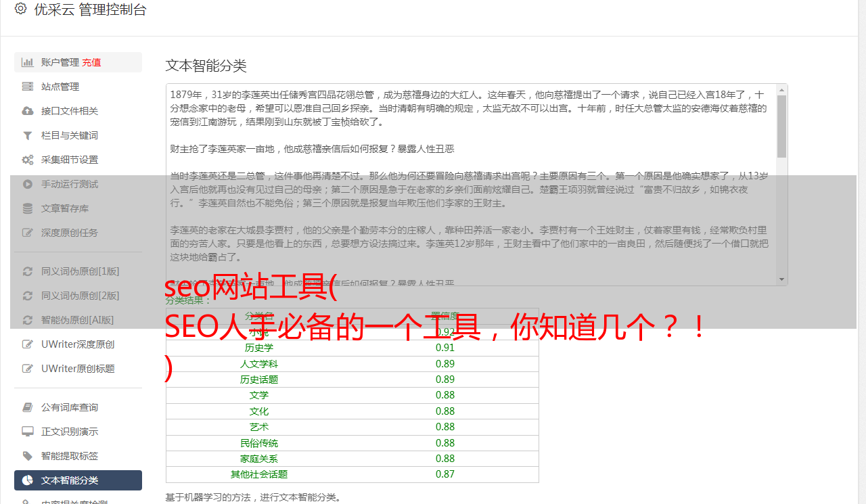Click the 历史话题 category cell
The width and height of the screenshot is (866, 504).
tap(259, 380)
